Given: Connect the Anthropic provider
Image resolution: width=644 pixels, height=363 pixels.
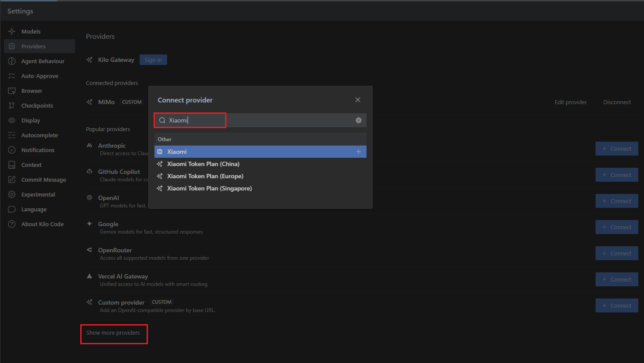Looking at the screenshot, I should [x=617, y=149].
